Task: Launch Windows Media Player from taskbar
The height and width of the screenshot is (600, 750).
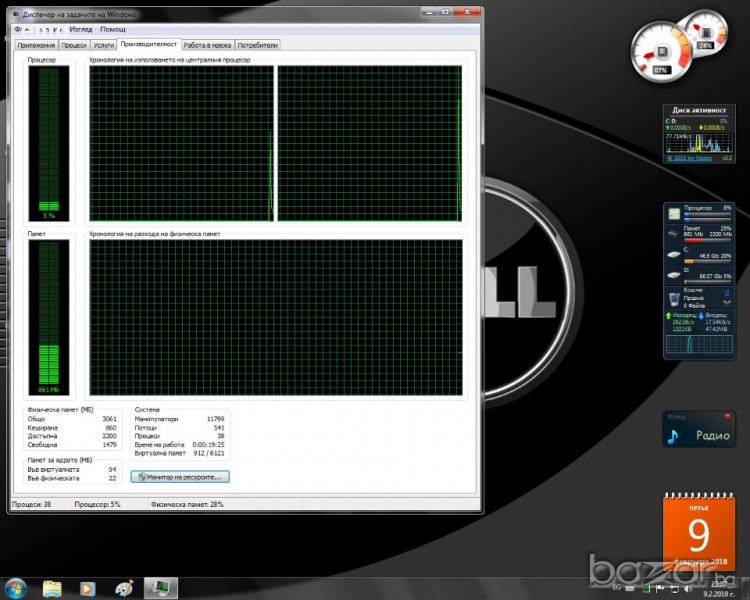Action: 88,587
